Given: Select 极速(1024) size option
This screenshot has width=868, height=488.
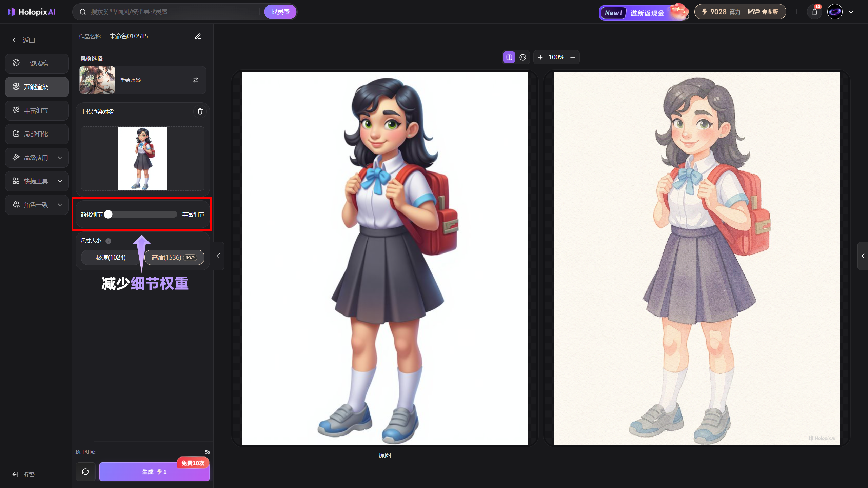Looking at the screenshot, I should (x=111, y=258).
